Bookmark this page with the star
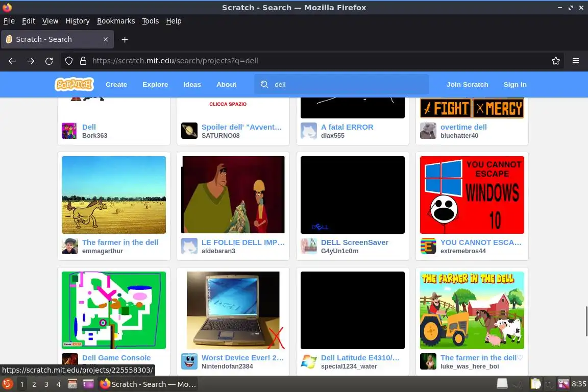588x392 pixels. point(556,61)
